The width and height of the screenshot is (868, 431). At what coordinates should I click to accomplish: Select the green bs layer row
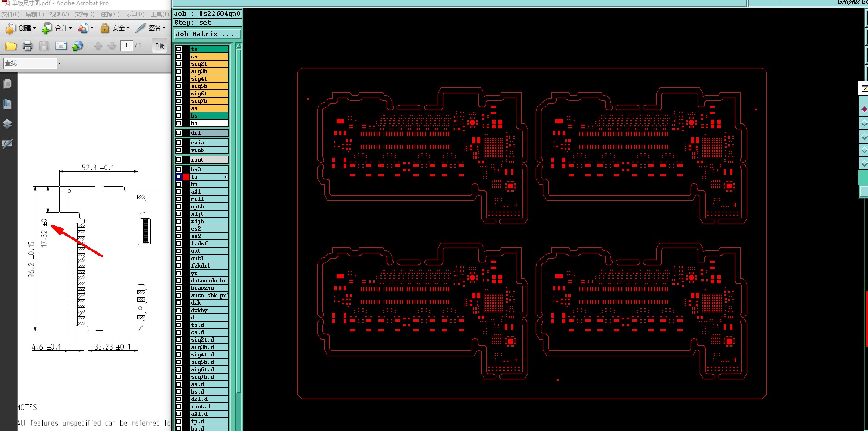209,116
